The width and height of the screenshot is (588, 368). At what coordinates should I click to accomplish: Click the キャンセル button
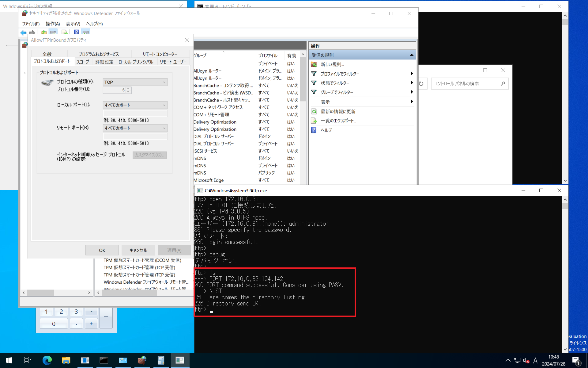coord(138,250)
